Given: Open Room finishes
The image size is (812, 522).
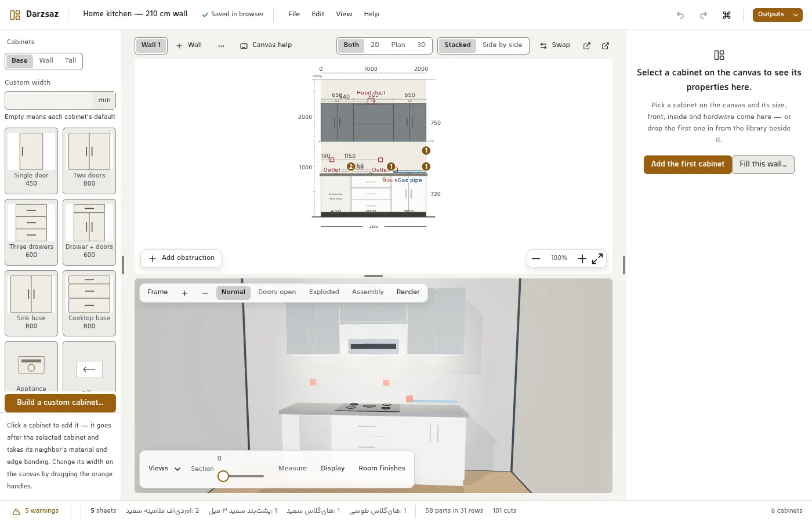Looking at the screenshot, I should coord(382,469).
